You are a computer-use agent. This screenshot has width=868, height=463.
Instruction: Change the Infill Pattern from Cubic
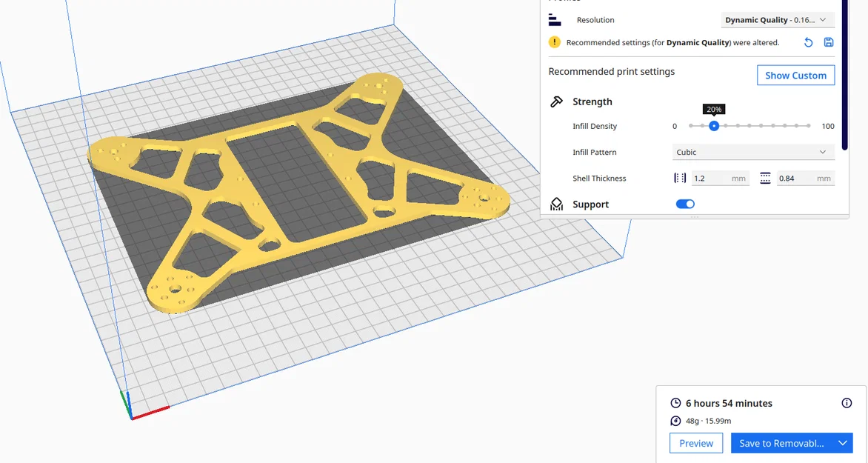[x=752, y=152]
